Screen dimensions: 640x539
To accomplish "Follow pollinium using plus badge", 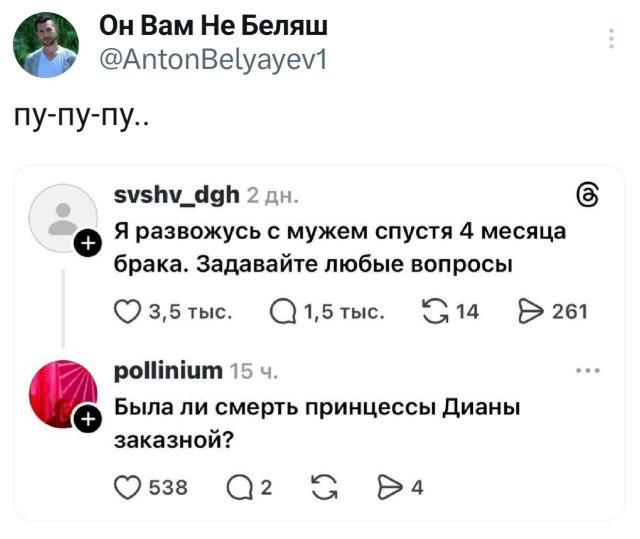I will [x=87, y=419].
